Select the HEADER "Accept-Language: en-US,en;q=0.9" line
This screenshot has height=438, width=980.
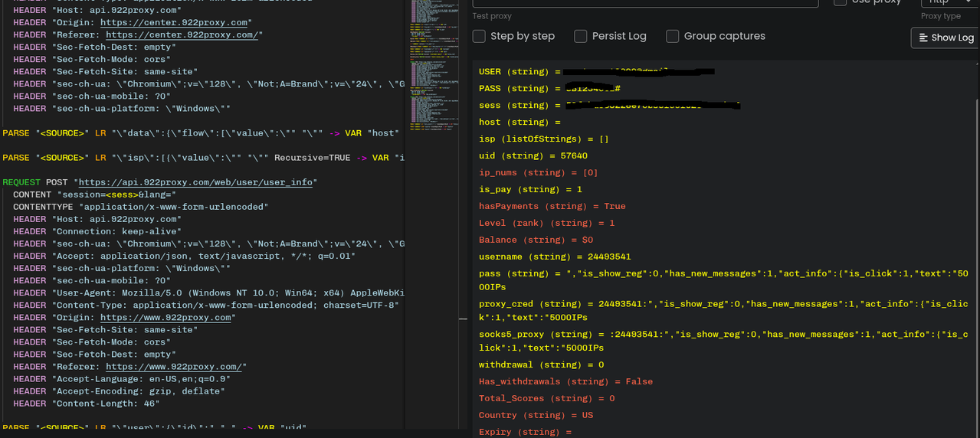(122, 379)
